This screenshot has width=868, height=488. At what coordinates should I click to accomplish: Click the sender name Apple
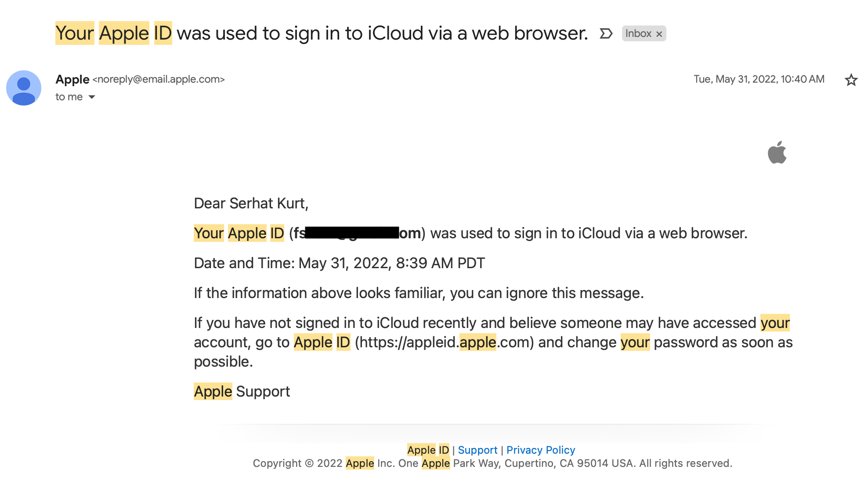click(72, 79)
